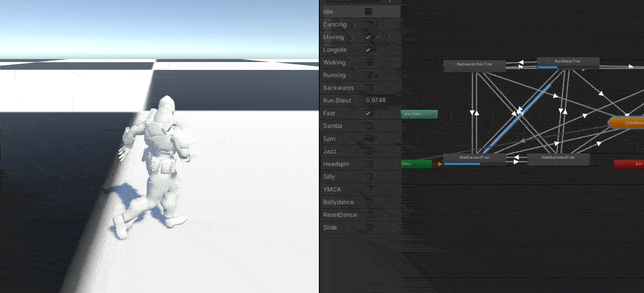This screenshot has width=644, height=293.
Task: Select the WalkForwardTree state node
Action: click(474, 159)
